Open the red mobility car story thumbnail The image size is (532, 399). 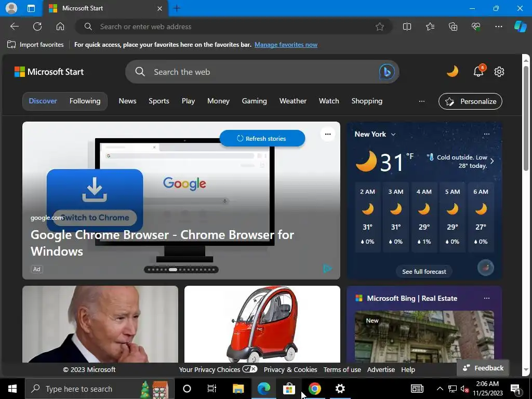pyautogui.click(x=262, y=324)
